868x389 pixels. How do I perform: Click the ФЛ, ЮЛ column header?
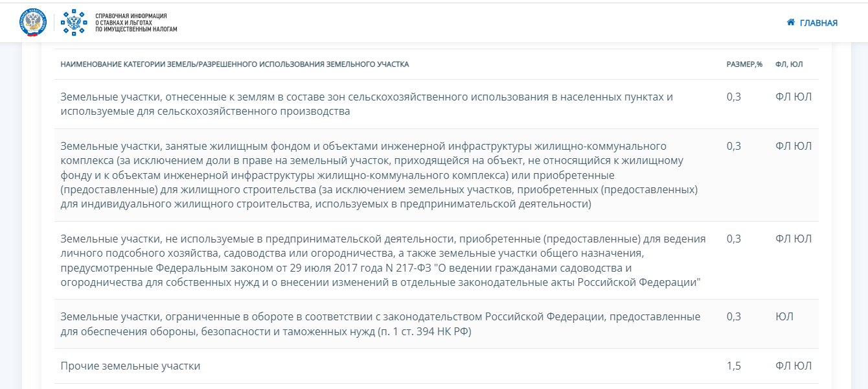tap(788, 64)
